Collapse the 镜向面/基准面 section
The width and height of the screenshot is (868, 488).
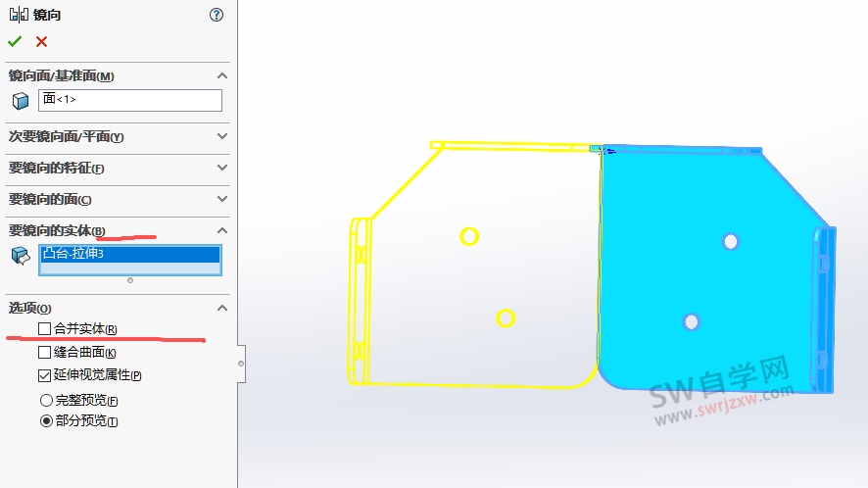pyautogui.click(x=222, y=75)
